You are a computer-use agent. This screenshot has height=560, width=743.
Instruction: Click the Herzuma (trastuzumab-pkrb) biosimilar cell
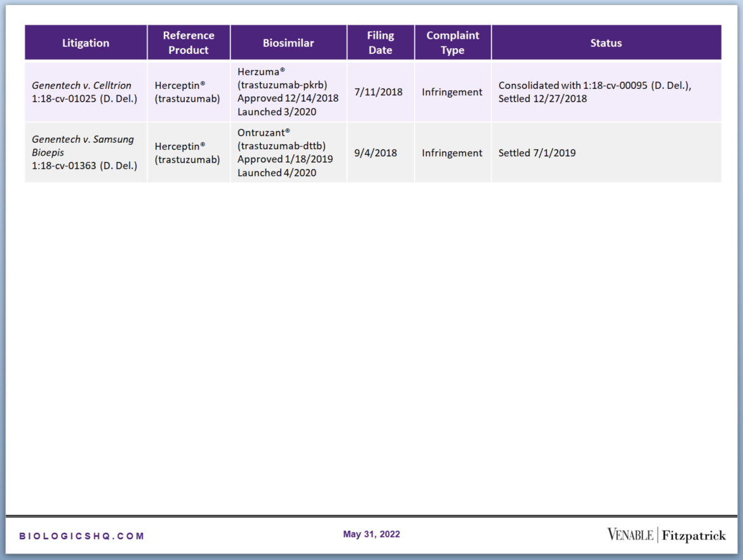click(288, 92)
